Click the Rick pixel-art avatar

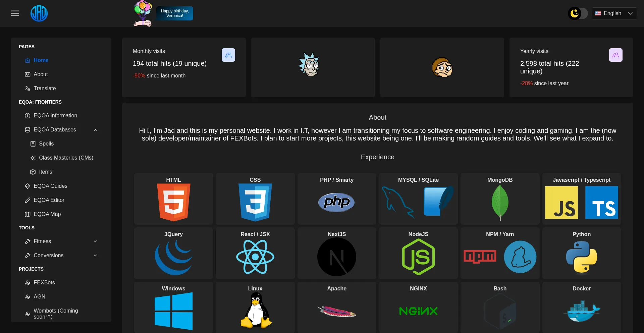[309, 65]
